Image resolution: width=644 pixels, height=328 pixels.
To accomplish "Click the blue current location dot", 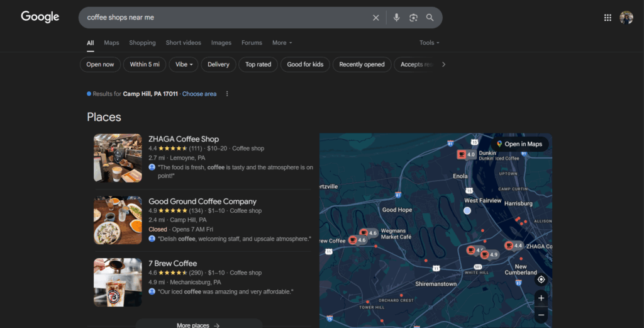I will 467,211.
